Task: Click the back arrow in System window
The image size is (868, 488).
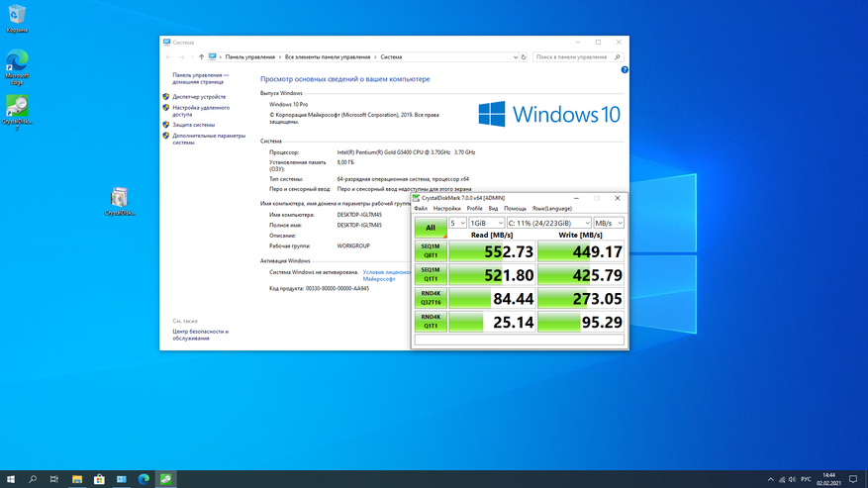Action: 168,57
